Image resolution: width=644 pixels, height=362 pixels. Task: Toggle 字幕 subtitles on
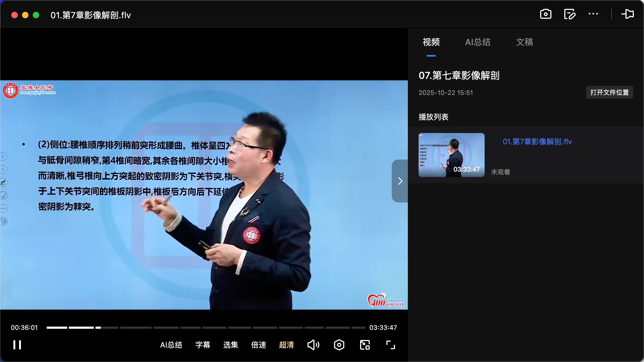point(203,345)
